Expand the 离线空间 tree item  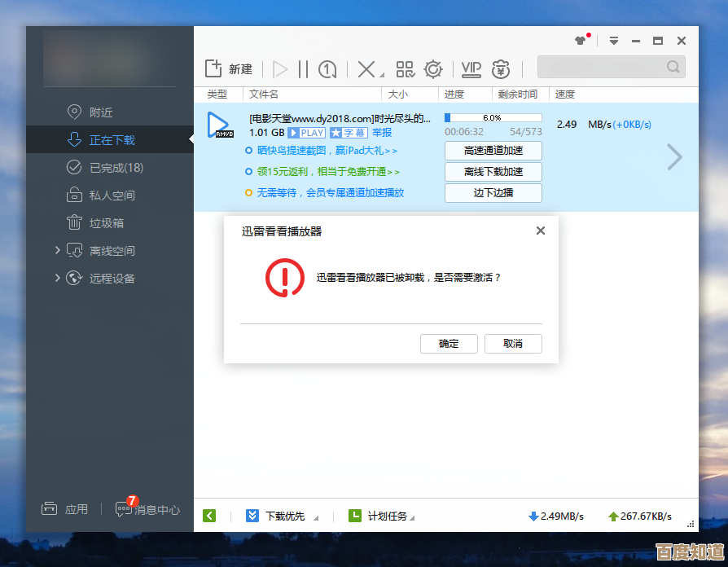point(57,250)
